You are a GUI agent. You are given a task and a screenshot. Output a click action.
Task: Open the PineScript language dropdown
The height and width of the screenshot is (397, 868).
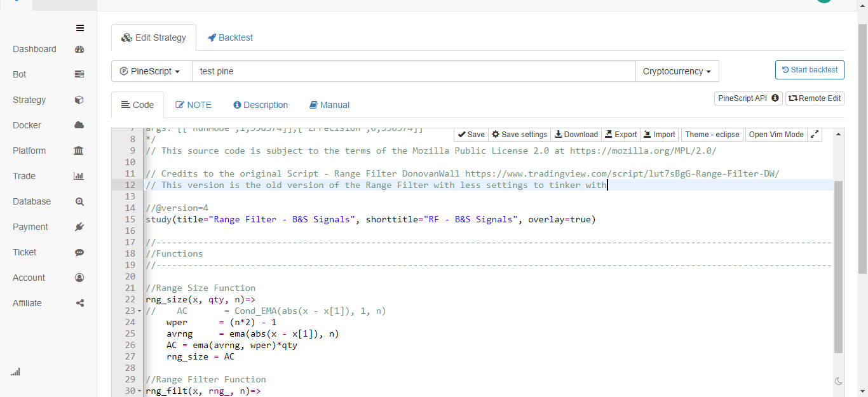click(x=152, y=71)
